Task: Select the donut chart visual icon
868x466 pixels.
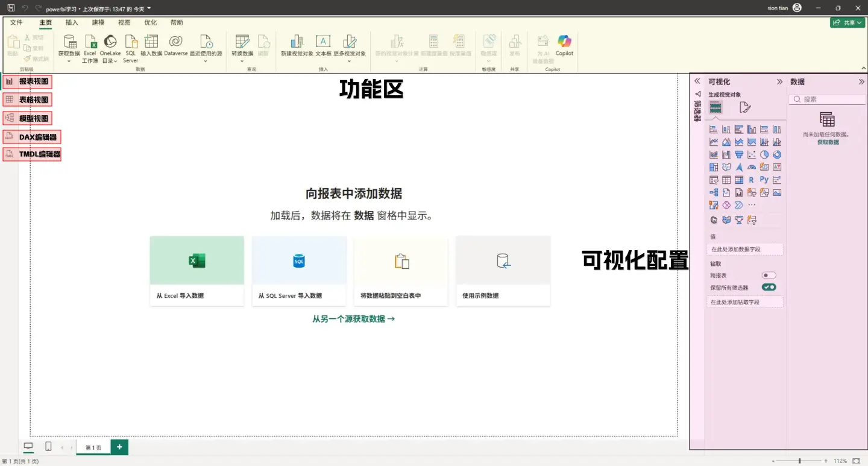Action: [777, 154]
